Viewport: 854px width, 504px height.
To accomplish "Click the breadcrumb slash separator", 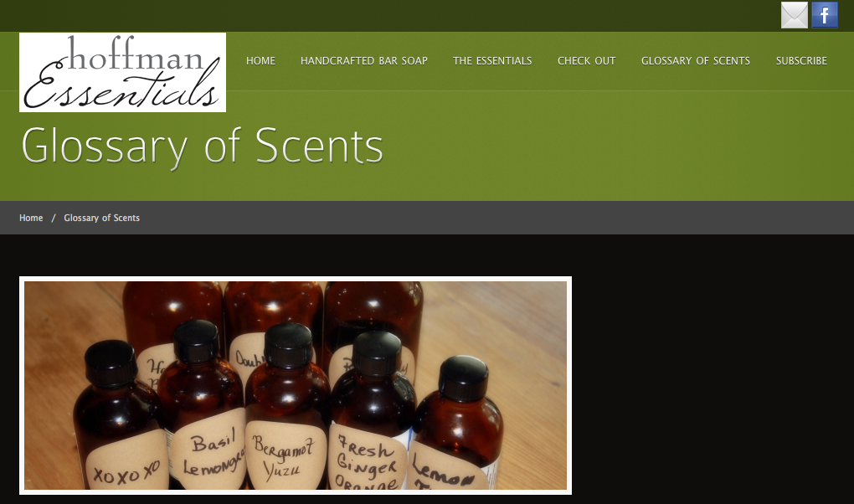I will (54, 218).
